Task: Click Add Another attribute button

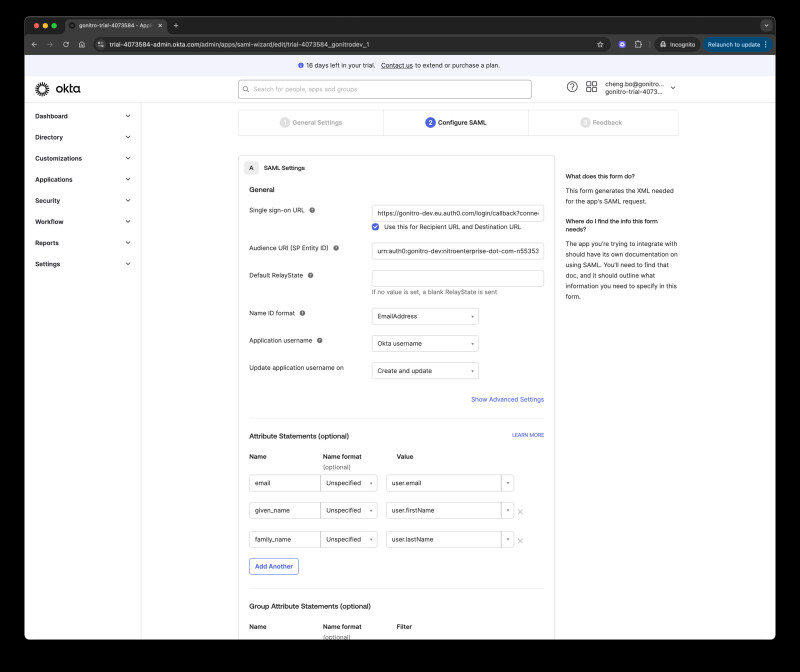Action: [274, 566]
